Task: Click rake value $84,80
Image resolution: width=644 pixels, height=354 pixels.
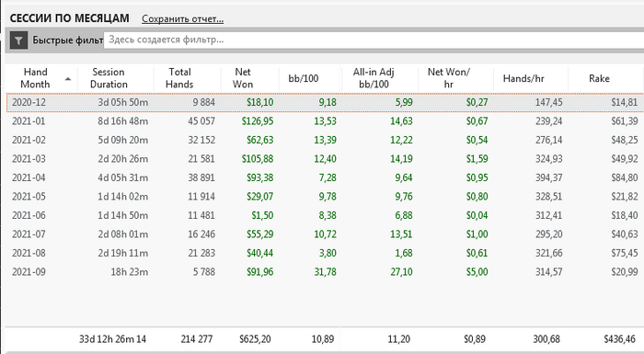Action: (625, 177)
